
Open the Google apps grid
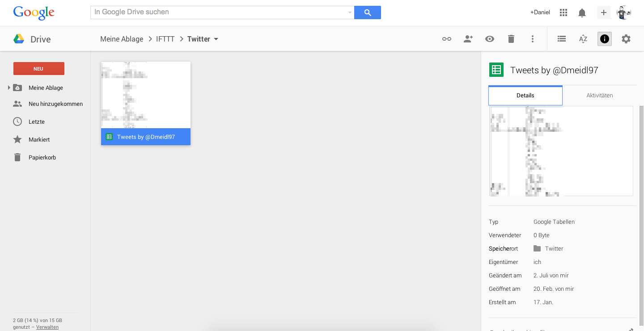[563, 13]
